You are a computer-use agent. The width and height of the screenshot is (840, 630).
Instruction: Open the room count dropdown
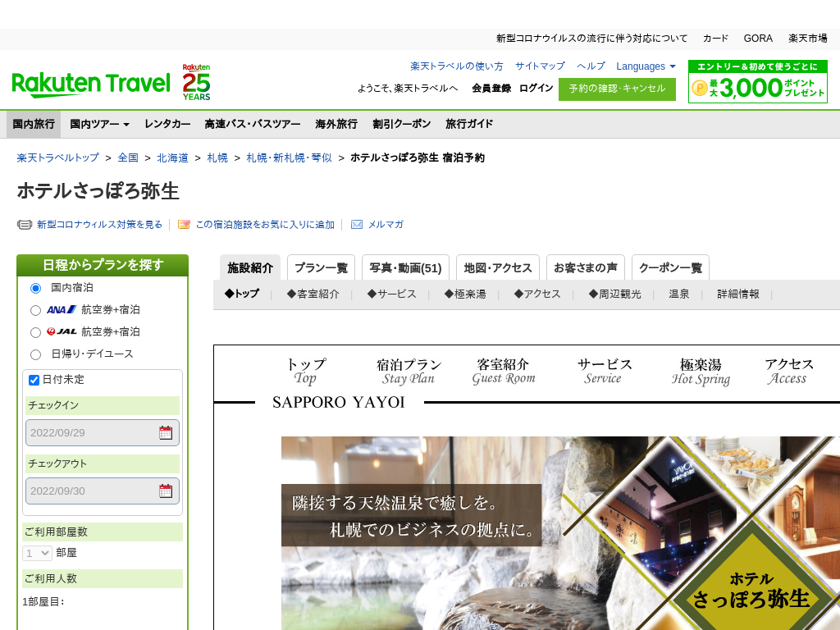pos(37,553)
